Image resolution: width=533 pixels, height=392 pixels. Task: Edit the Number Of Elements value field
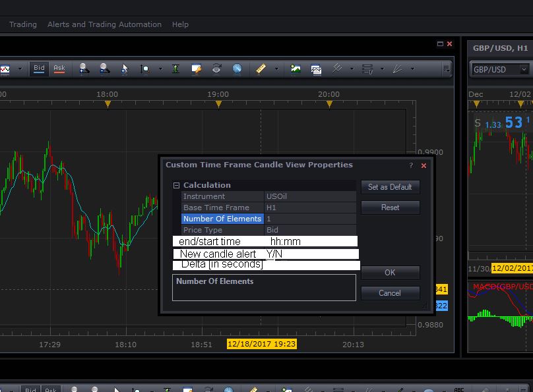(310, 219)
